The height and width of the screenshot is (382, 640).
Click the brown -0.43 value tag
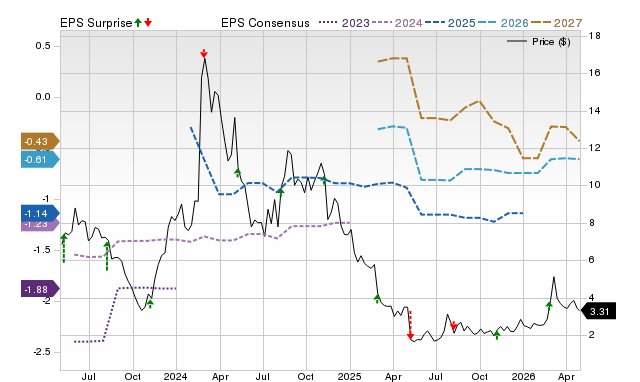point(40,142)
